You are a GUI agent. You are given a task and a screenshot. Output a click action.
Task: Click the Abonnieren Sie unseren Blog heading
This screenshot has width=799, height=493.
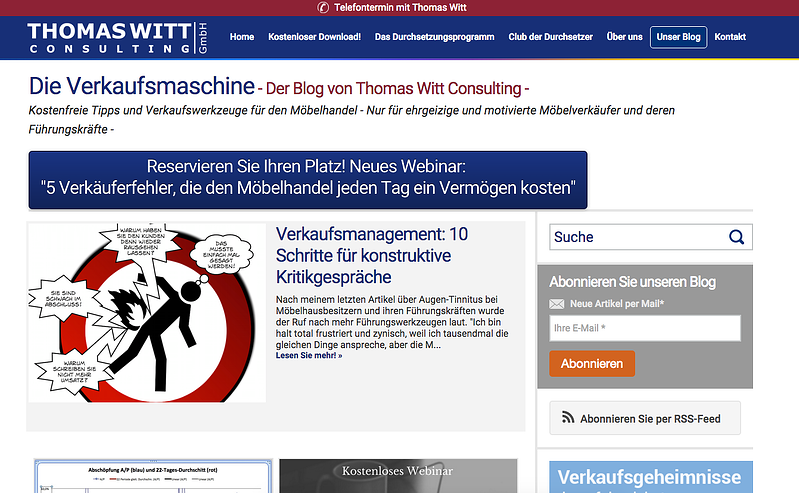point(632,282)
